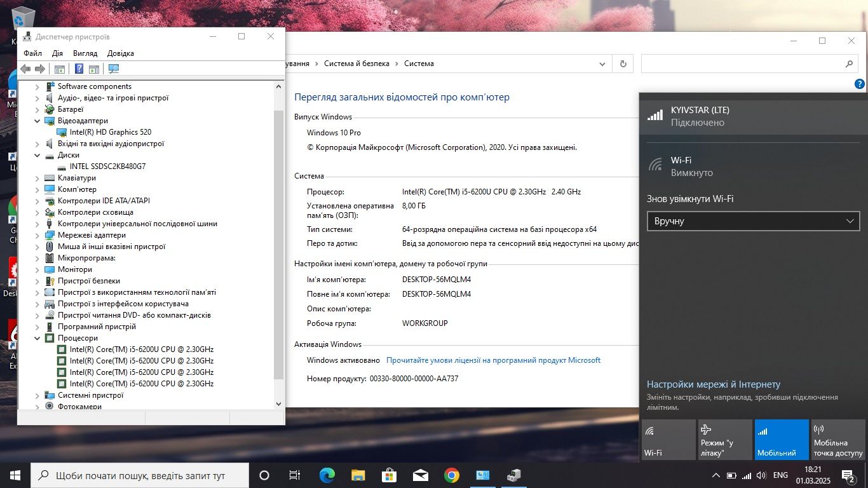Click the Forward arrow in Device Manager toolbar
The image size is (868, 488).
[39, 69]
